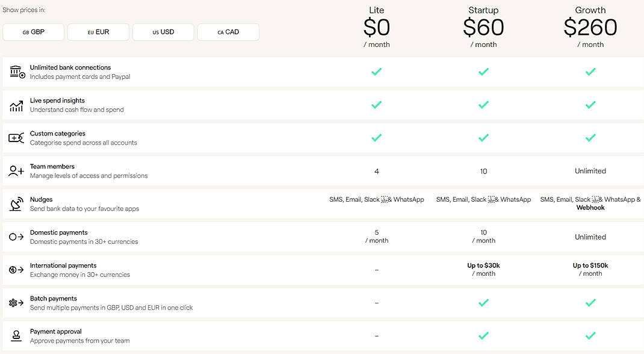Click Startup checkmark for Unlimited bank connections
The image size is (644, 354).
coord(483,72)
